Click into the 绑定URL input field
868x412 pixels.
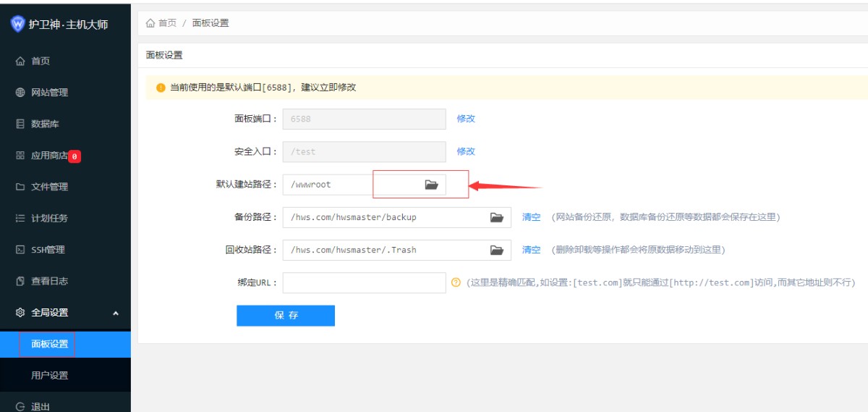tap(364, 282)
